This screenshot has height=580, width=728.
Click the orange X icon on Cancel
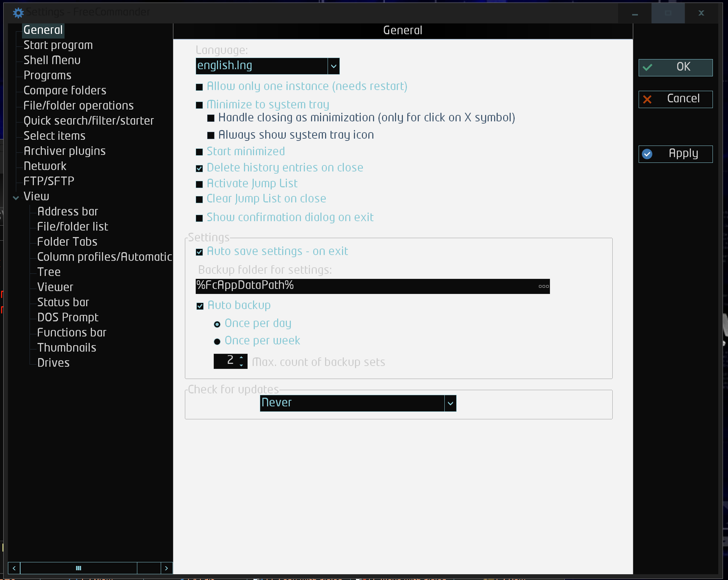pyautogui.click(x=647, y=99)
